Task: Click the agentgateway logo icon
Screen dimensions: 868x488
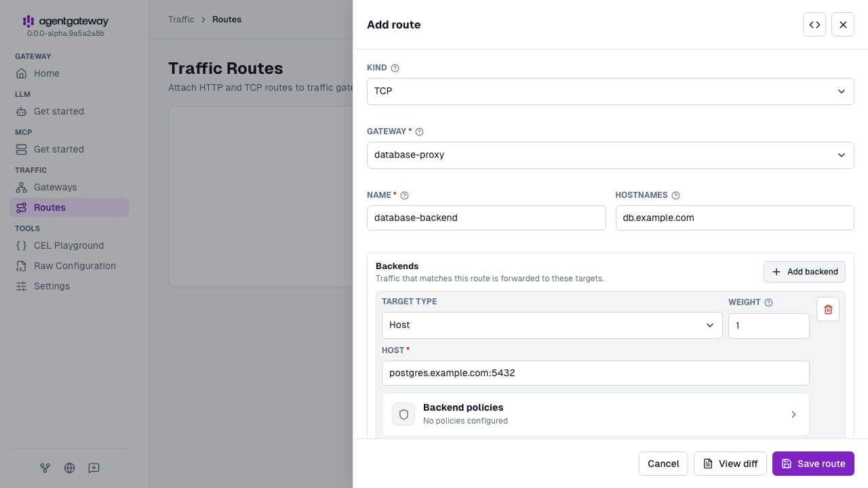Action: point(28,22)
